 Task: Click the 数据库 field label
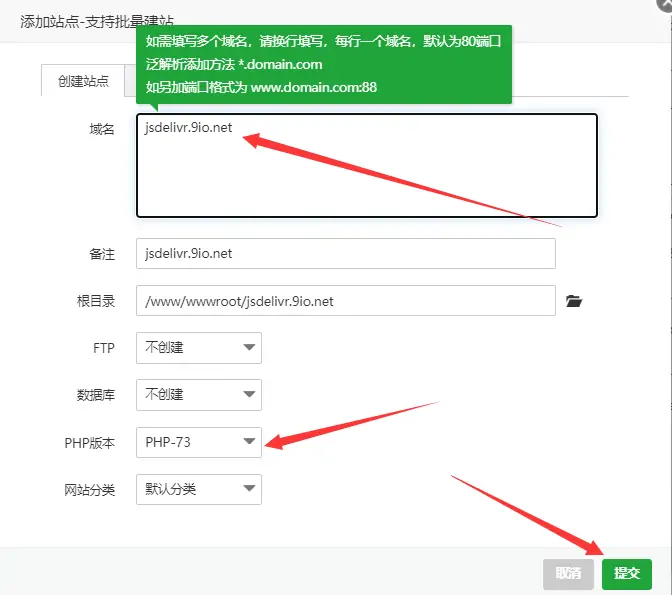point(96,395)
